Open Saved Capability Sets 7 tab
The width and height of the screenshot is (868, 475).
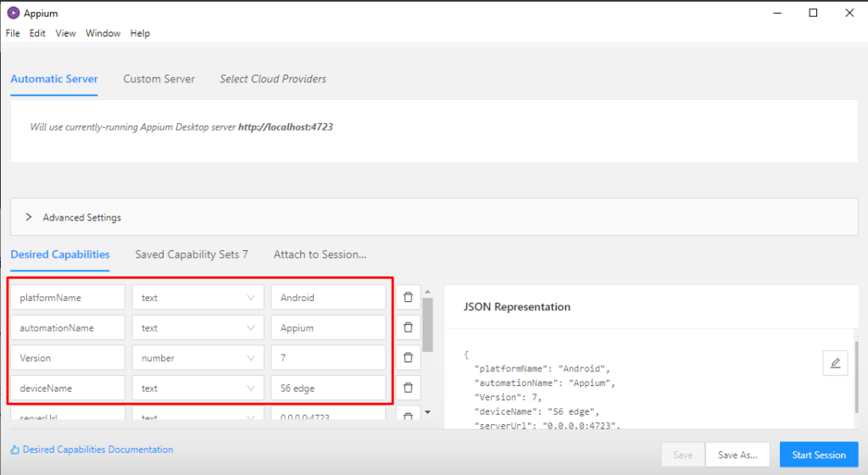(x=192, y=254)
